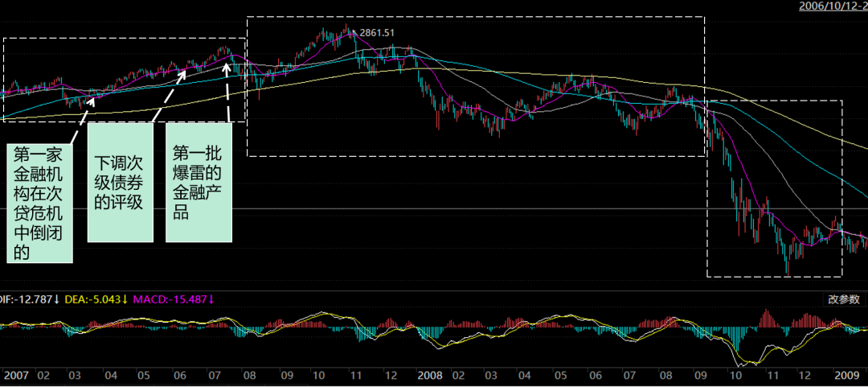The height and width of the screenshot is (387, 868).
Task: Click the DIF value down arrow indicator
Action: coord(58,299)
